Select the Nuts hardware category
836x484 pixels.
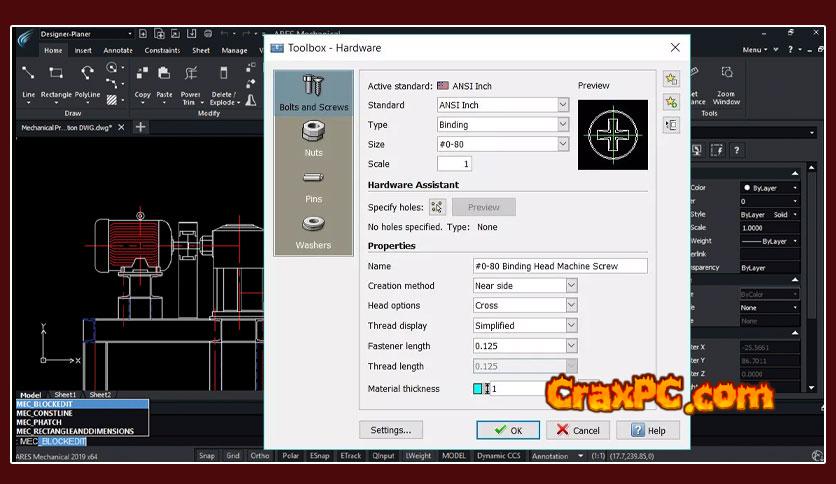[x=313, y=138]
